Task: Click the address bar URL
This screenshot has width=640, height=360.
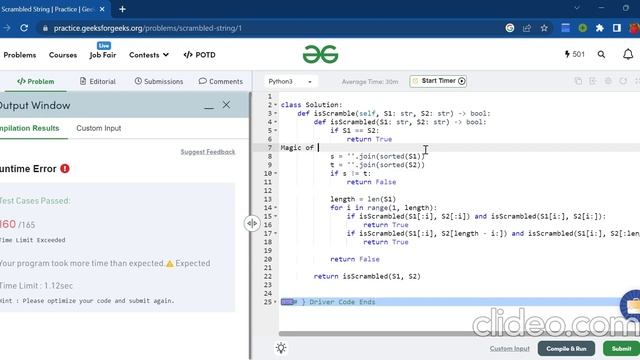Action: [148, 28]
